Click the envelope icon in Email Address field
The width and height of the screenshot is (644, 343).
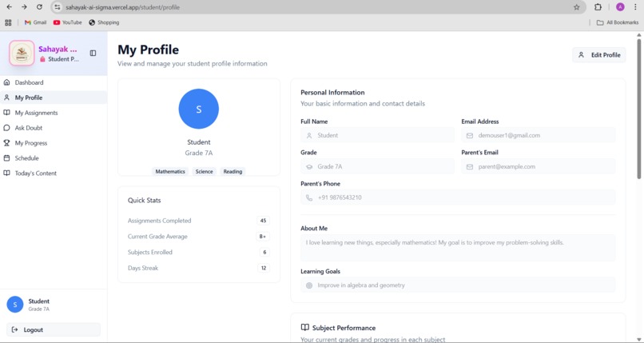click(470, 136)
